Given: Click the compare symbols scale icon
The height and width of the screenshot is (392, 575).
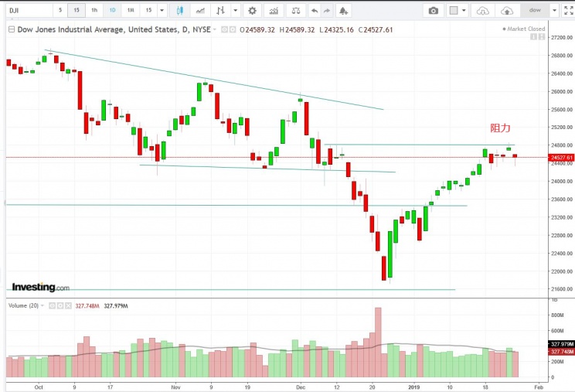Looking at the screenshot, I should pyautogui.click(x=294, y=11).
